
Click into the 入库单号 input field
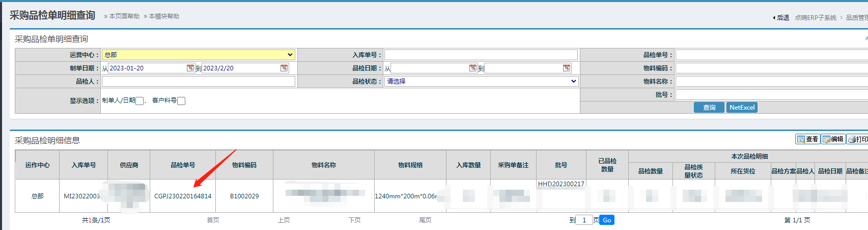click(x=481, y=55)
